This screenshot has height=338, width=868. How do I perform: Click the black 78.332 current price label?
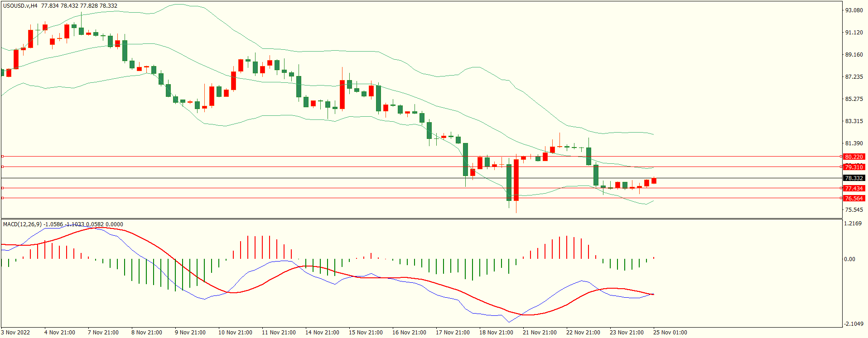pos(854,178)
